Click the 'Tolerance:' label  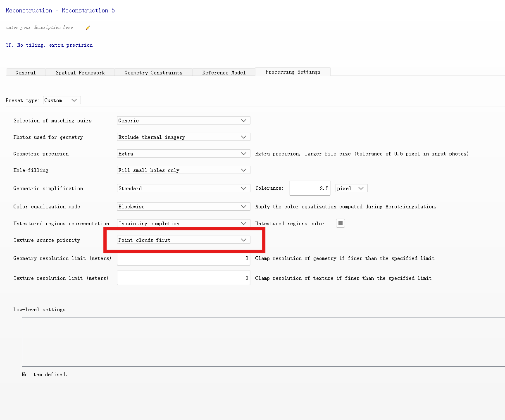(x=269, y=188)
